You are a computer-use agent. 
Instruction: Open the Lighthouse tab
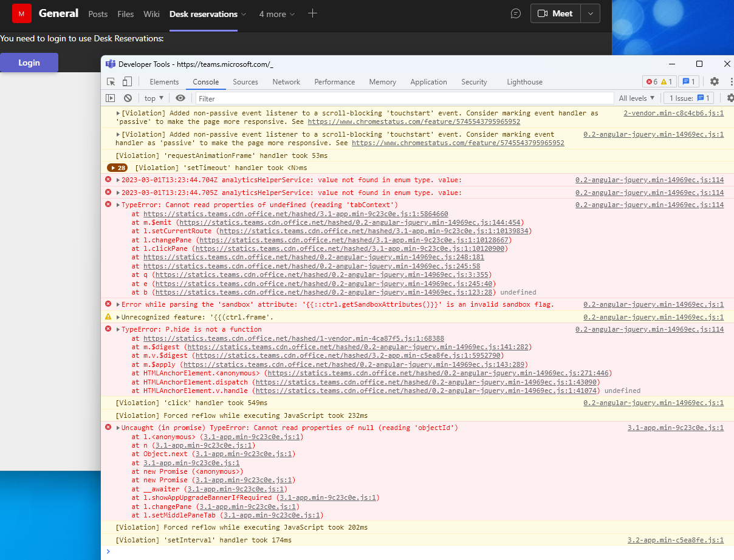coord(525,82)
